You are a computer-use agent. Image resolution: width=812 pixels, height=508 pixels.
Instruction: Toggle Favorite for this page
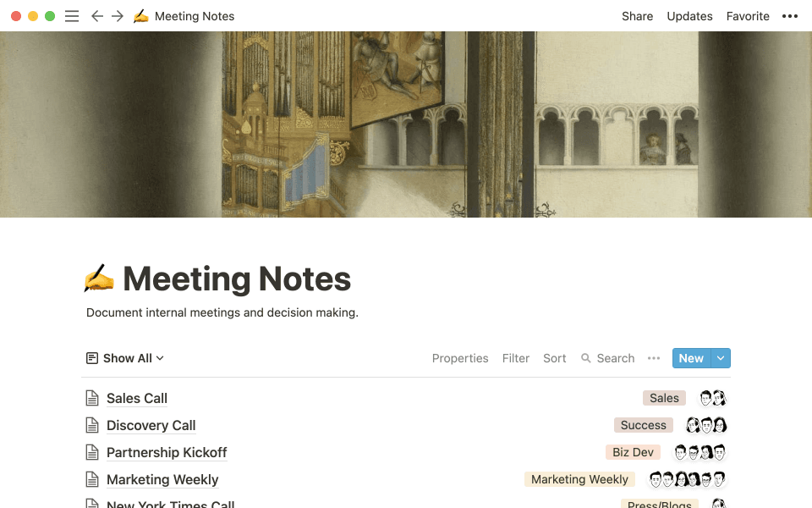pos(748,15)
